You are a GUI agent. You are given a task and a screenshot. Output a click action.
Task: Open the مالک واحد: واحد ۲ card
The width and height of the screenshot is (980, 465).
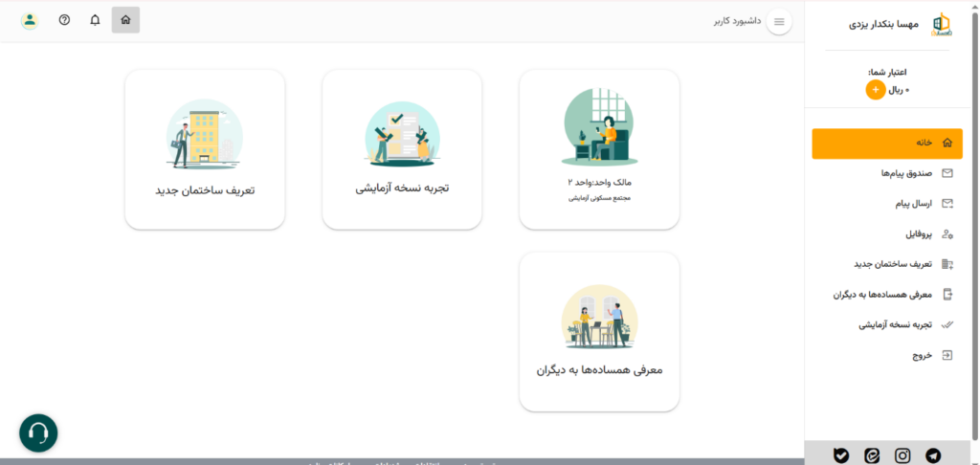click(x=599, y=149)
